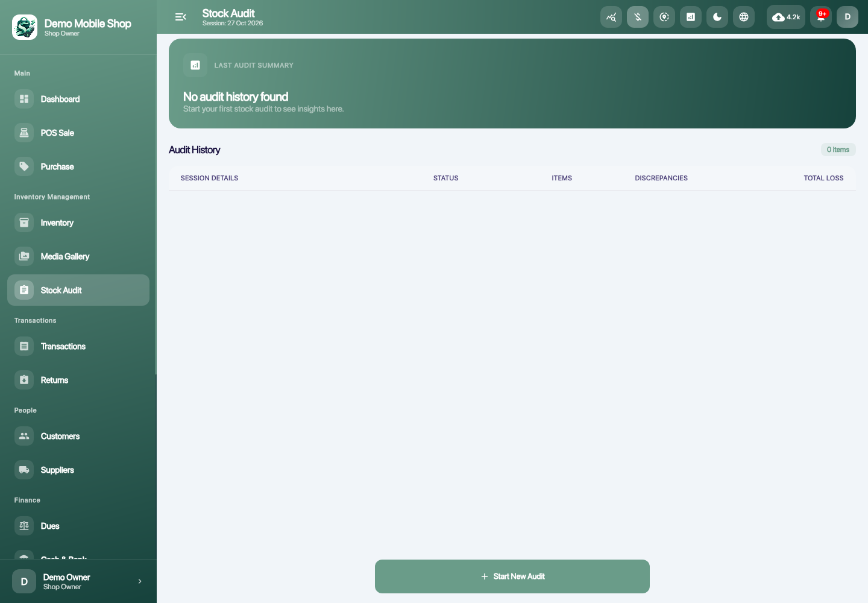Click the STATUS column header
Screen dimensions: 868x603
point(446,178)
